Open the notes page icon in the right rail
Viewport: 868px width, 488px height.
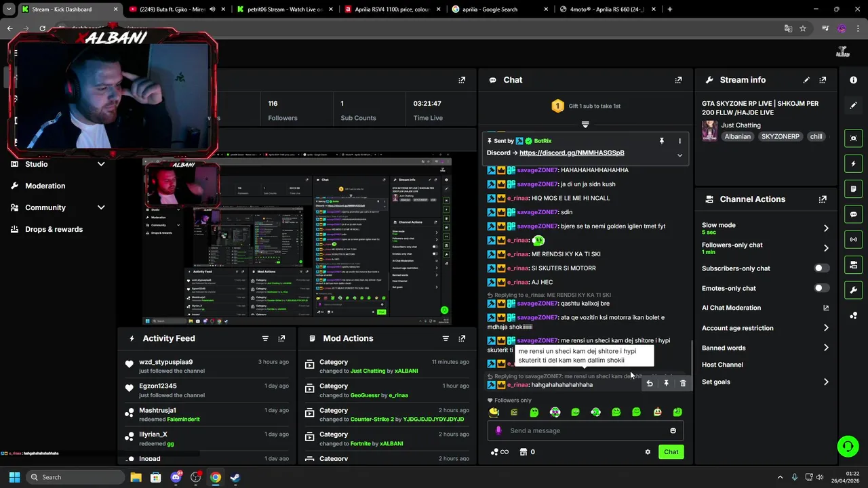click(853, 188)
